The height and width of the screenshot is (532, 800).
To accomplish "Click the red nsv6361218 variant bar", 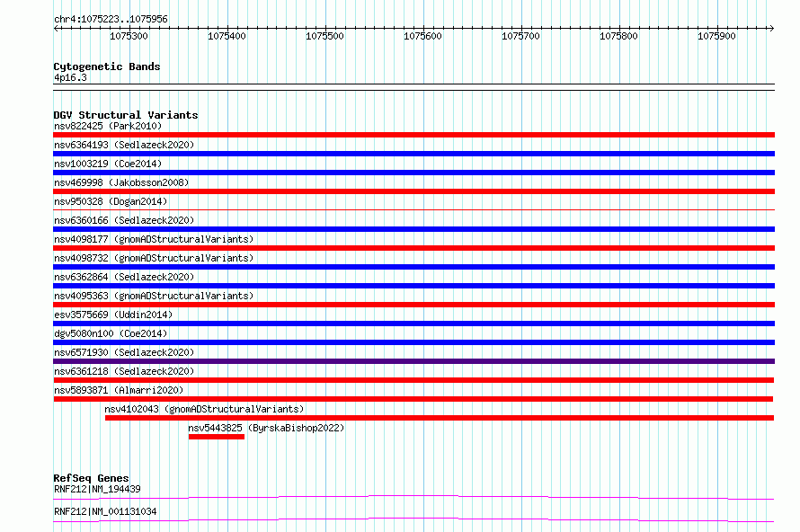I will 413,380.
